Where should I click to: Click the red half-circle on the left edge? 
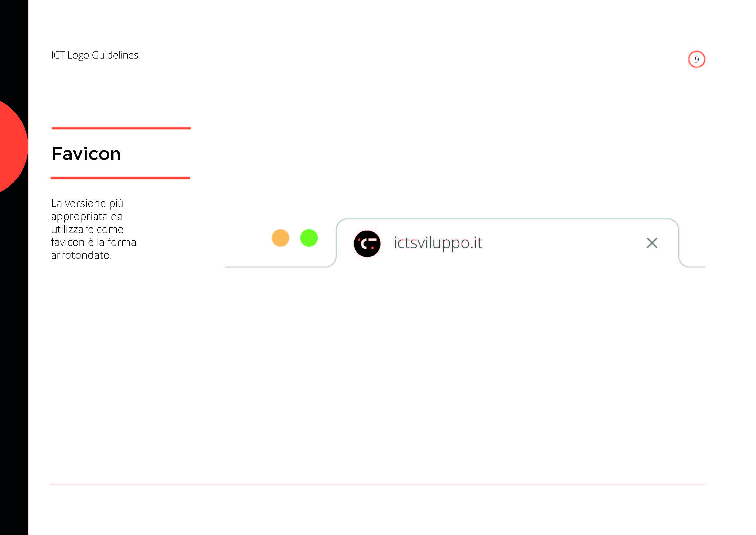click(14, 147)
